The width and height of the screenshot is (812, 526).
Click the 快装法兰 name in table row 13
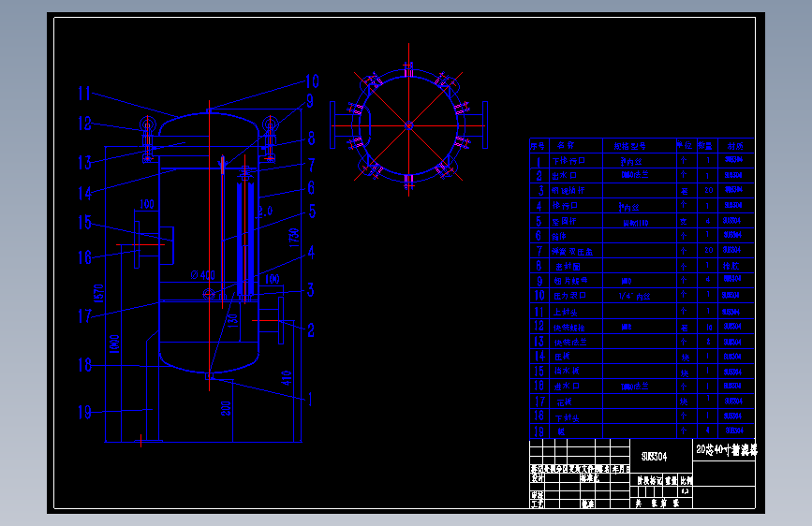[x=570, y=343]
